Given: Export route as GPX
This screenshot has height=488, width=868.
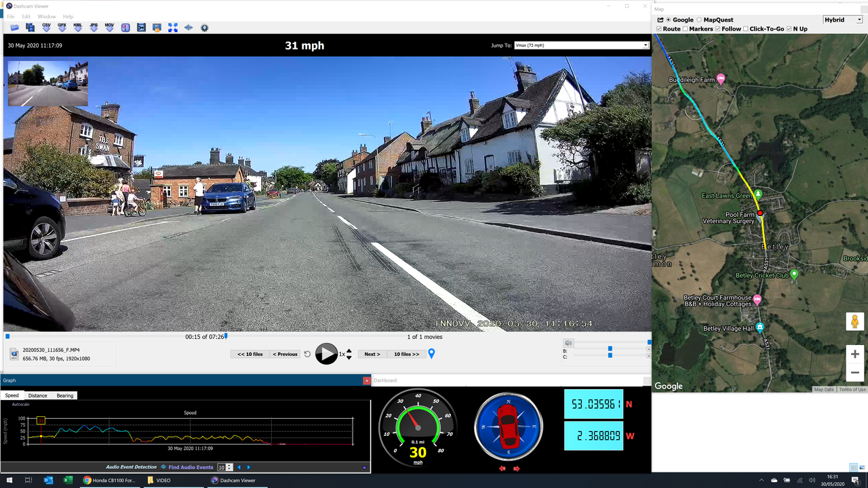Looking at the screenshot, I should pyautogui.click(x=62, y=28).
